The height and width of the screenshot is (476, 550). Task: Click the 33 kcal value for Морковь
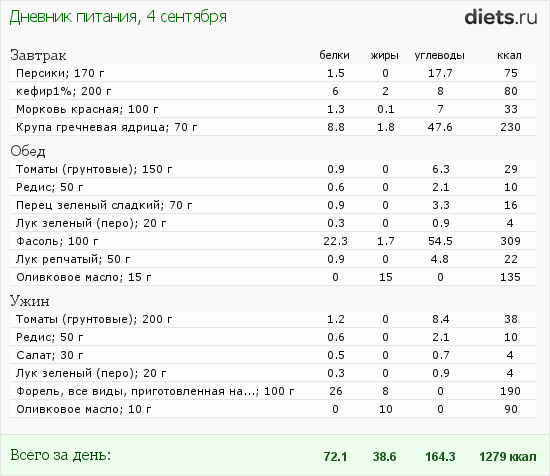pyautogui.click(x=511, y=109)
